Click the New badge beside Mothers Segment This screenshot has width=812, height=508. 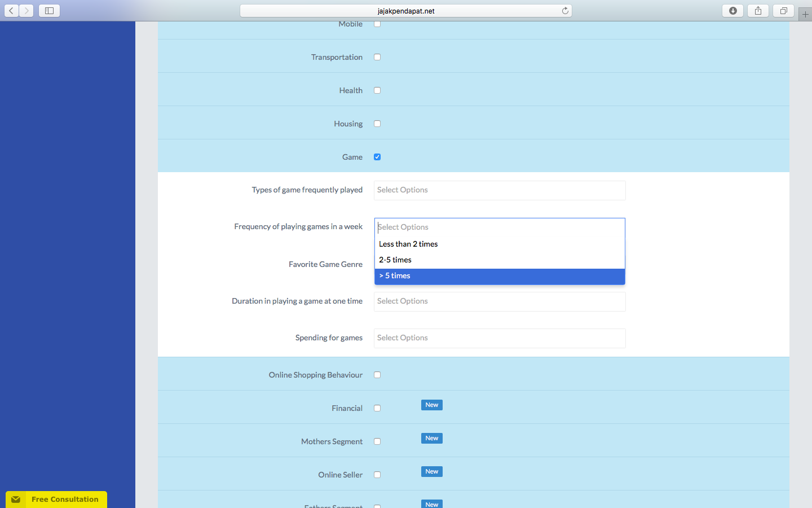(x=432, y=438)
